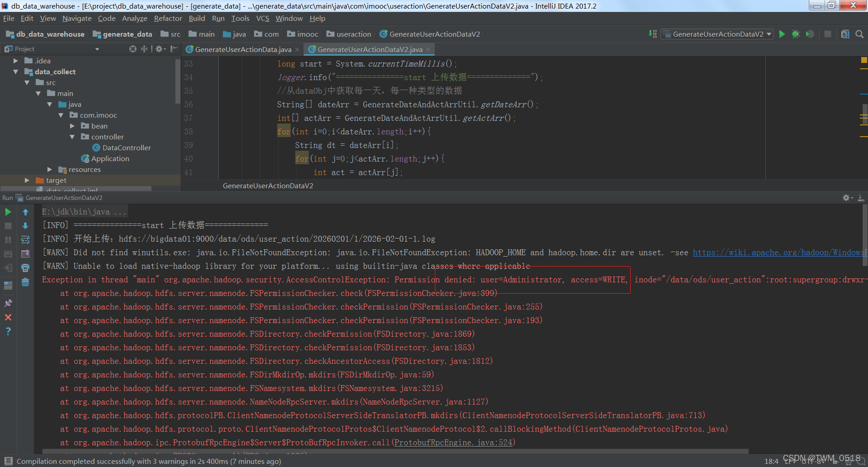Clear console with trash icon
The height and width of the screenshot is (467, 868).
point(25,282)
